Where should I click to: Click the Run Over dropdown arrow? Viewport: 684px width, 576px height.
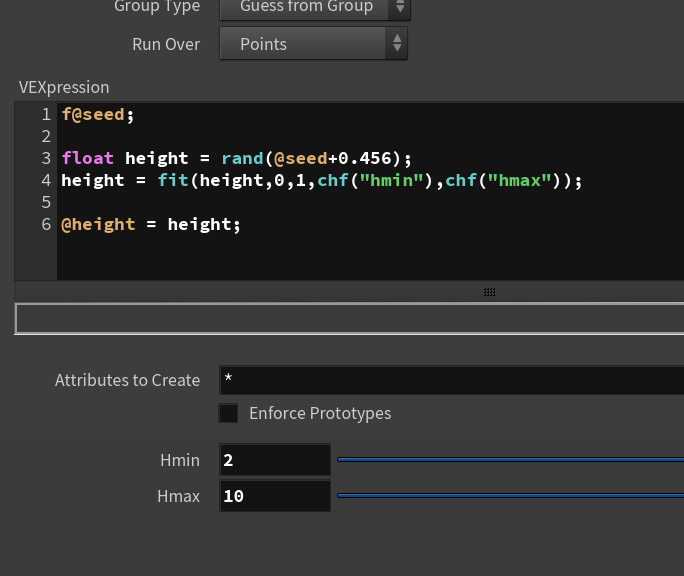pyautogui.click(x=397, y=43)
